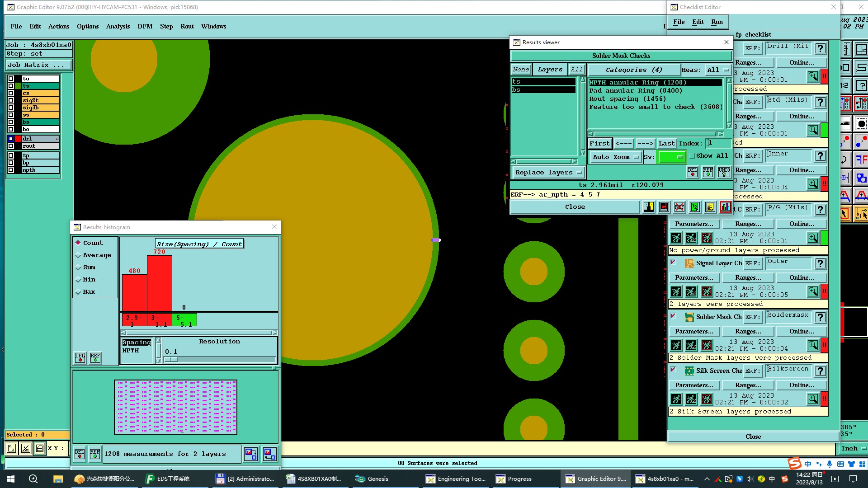
Task: Select the Max radio option in histogram
Action: click(78, 292)
